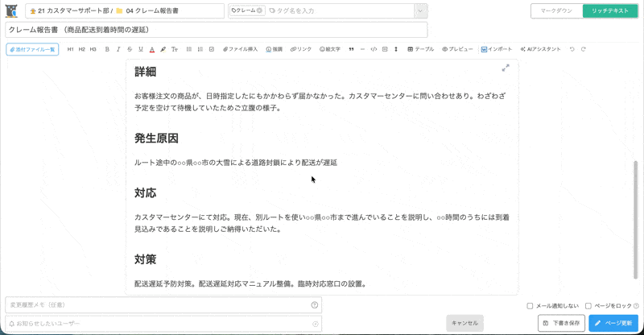Open the font text color picker
The height and width of the screenshot is (335, 644).
tap(152, 50)
